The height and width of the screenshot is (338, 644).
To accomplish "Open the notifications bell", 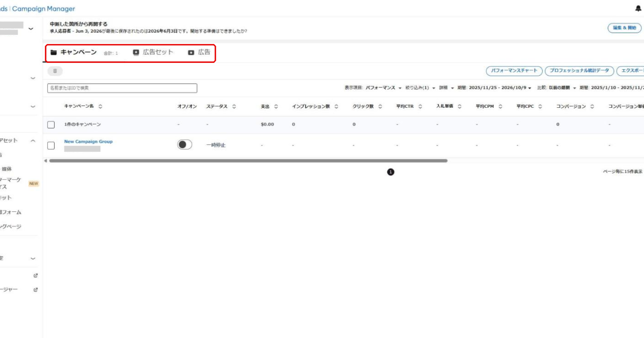I will 638,9.
